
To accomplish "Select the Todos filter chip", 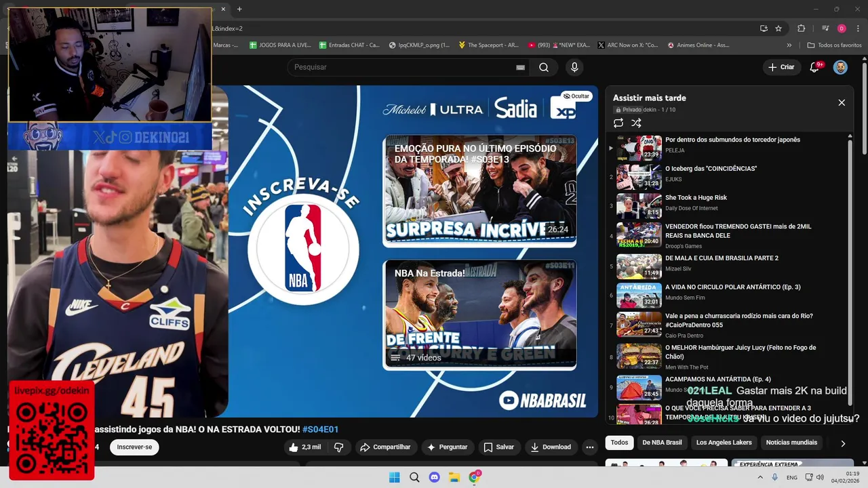I will click(619, 443).
